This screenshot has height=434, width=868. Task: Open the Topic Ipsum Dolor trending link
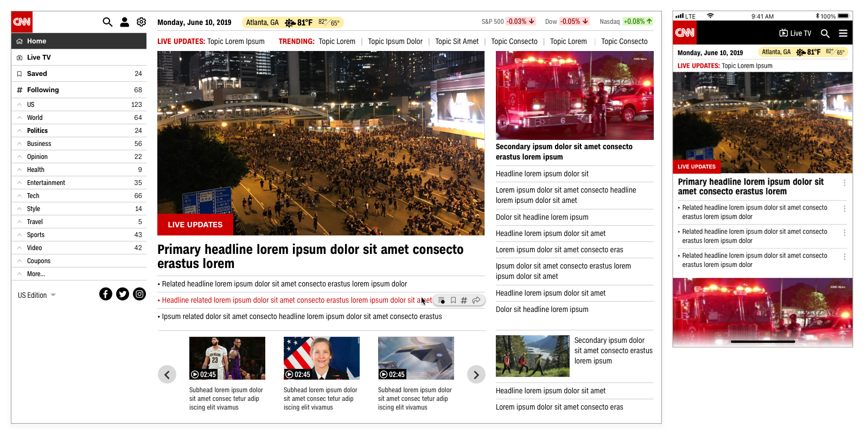pyautogui.click(x=395, y=41)
